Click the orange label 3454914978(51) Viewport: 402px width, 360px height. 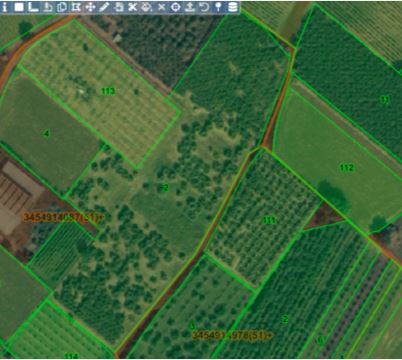coord(232,335)
